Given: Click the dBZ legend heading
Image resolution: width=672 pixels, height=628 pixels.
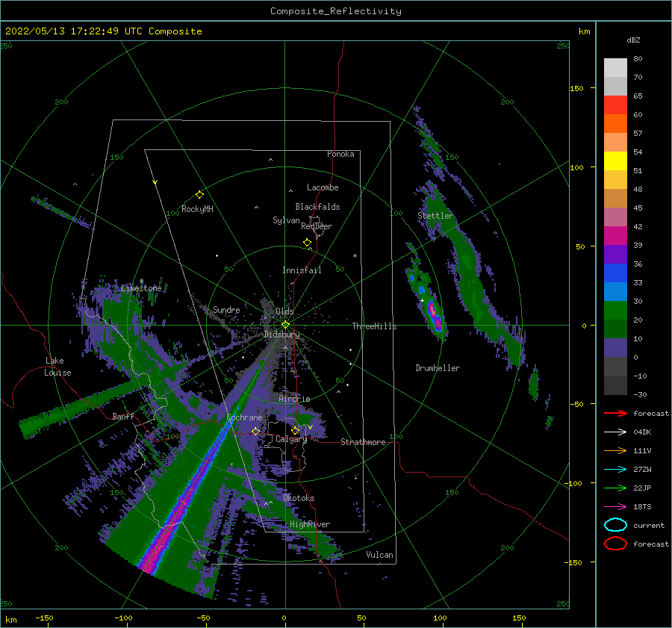Looking at the screenshot, I should click(633, 40).
